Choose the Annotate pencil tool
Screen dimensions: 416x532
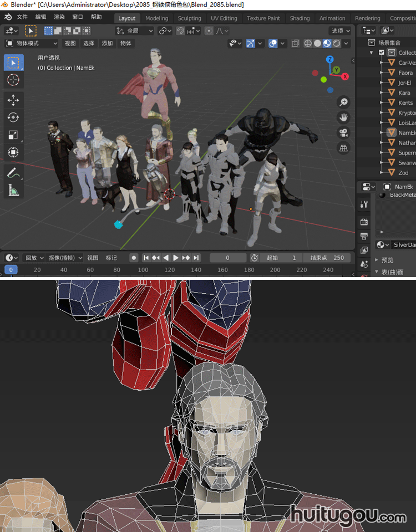pyautogui.click(x=13, y=172)
